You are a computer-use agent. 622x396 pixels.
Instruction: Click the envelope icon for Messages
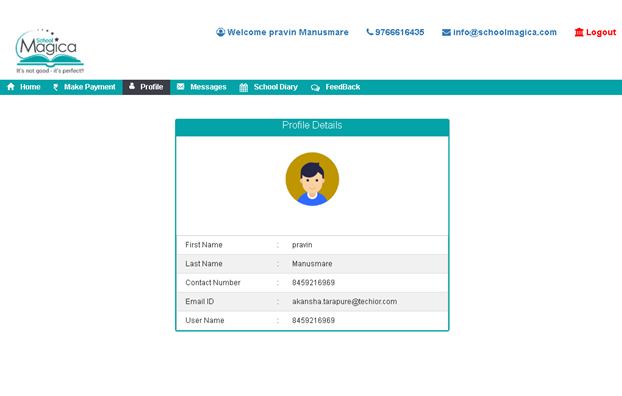[180, 87]
